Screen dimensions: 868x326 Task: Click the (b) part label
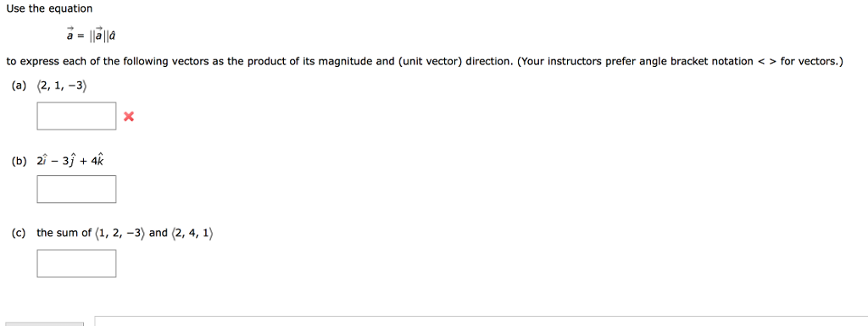click(19, 161)
